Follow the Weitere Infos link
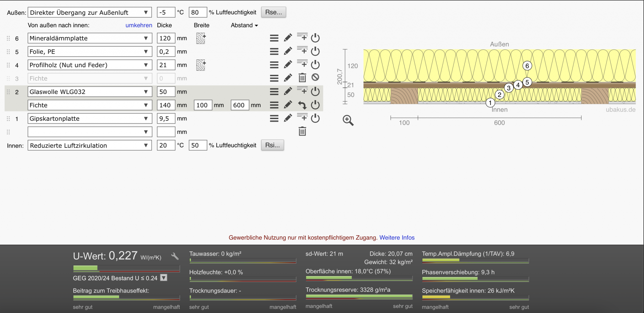The height and width of the screenshot is (313, 644). (x=397, y=238)
